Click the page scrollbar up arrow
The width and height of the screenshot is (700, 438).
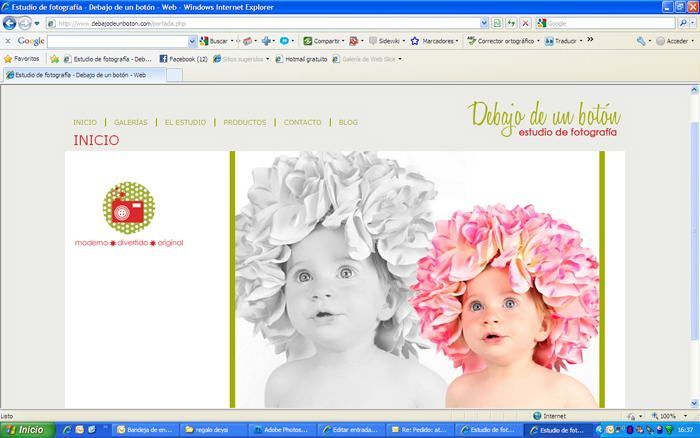point(694,90)
